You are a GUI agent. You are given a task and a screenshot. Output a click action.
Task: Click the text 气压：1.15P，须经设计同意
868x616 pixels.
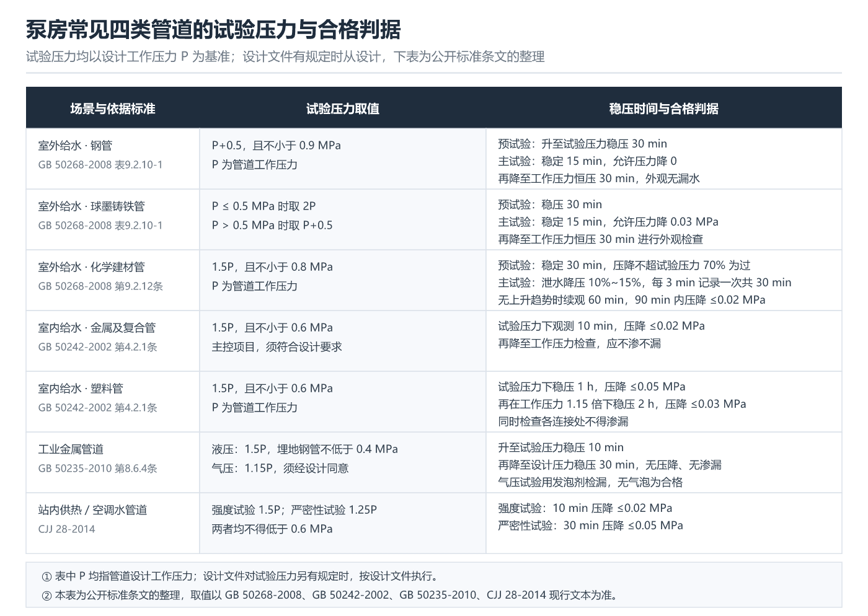pyautogui.click(x=280, y=469)
